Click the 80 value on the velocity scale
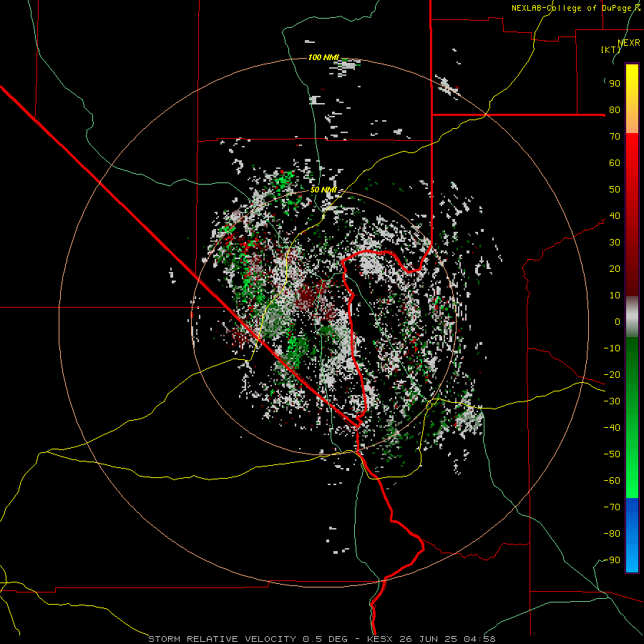The width and height of the screenshot is (644, 644). pyautogui.click(x=615, y=110)
